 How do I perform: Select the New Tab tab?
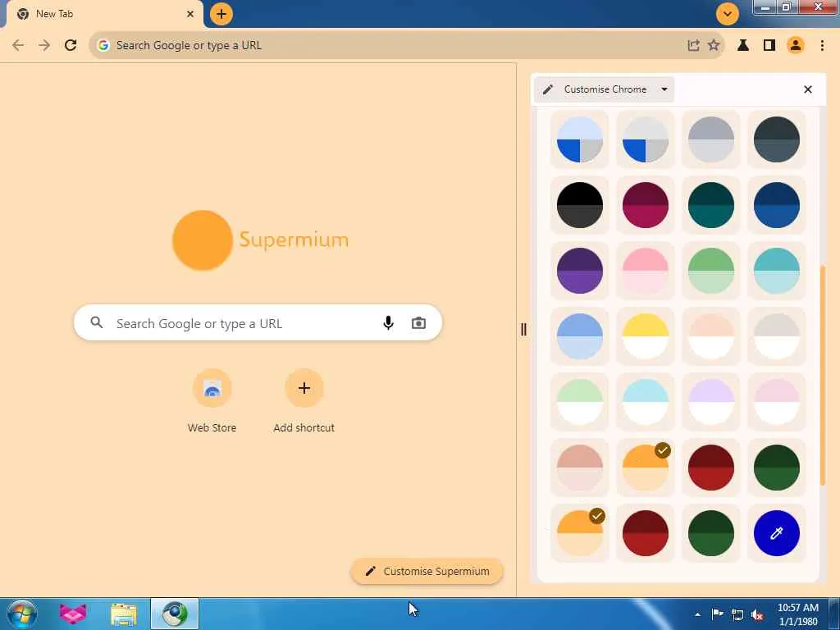pyautogui.click(x=104, y=14)
